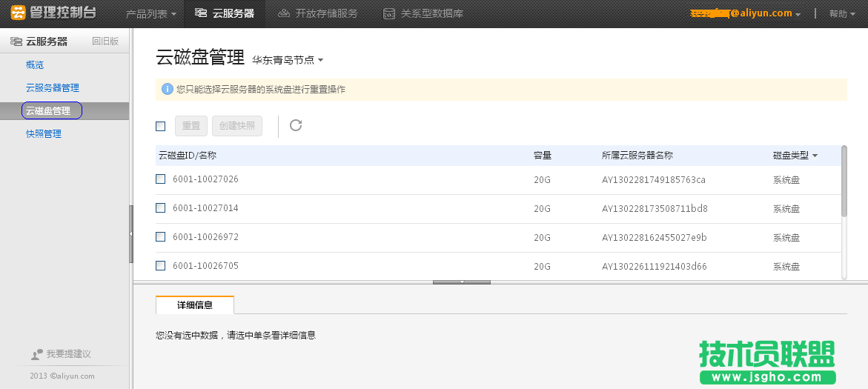The height and width of the screenshot is (389, 868).
Task: Click the 回旧版 link
Action: [105, 41]
